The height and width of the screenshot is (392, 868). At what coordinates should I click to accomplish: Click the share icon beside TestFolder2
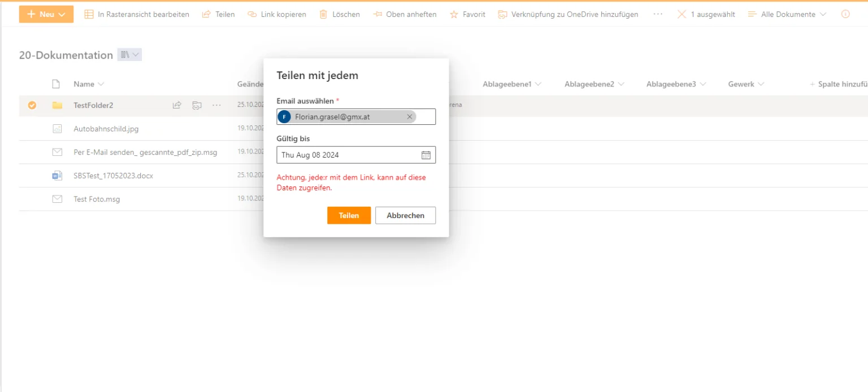click(x=176, y=105)
